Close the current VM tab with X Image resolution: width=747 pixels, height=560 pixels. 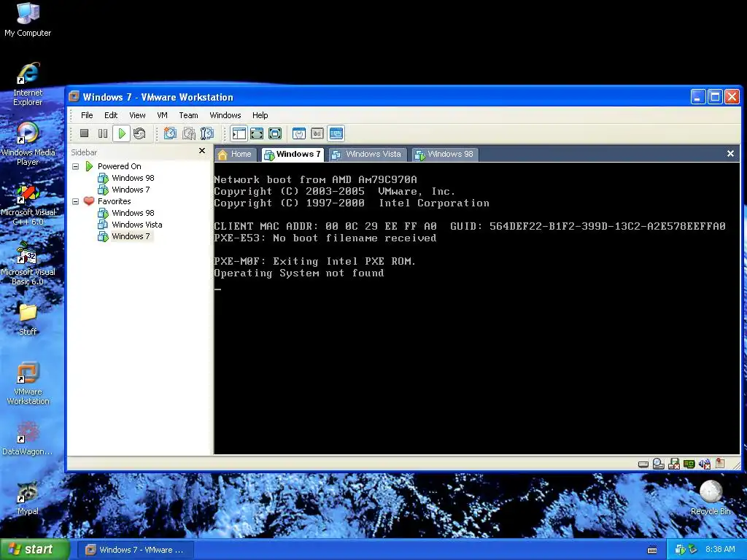730,153
